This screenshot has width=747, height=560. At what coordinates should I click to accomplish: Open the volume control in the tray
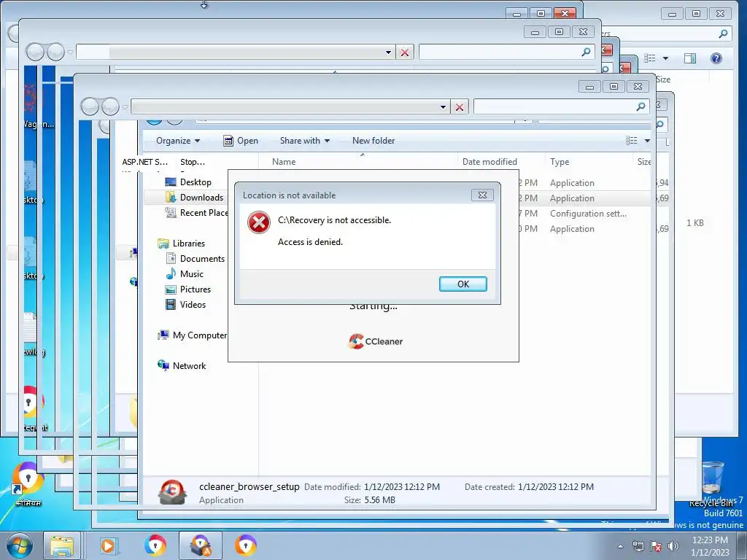click(x=673, y=546)
